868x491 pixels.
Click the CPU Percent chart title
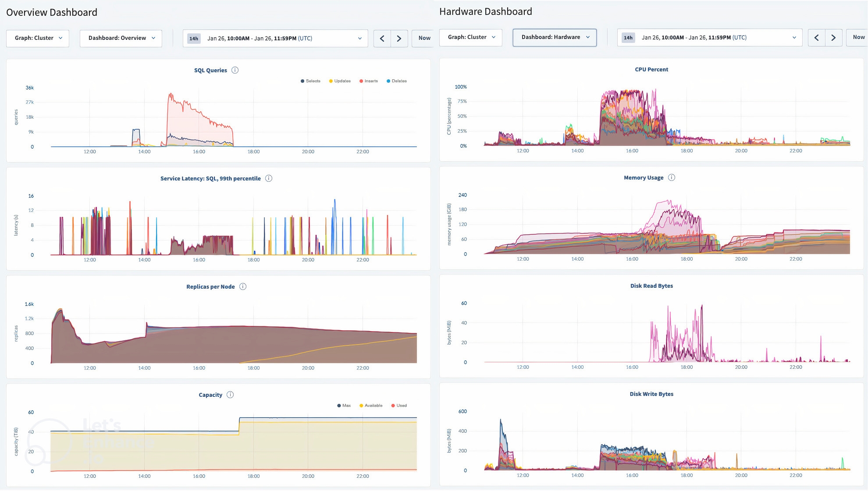[651, 69]
